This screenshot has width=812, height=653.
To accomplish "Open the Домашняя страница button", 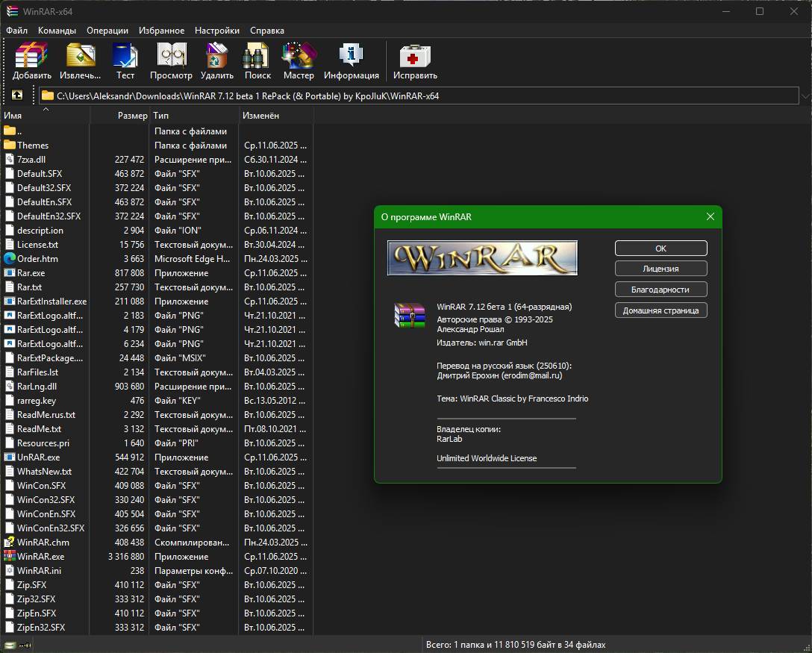I will tap(660, 310).
